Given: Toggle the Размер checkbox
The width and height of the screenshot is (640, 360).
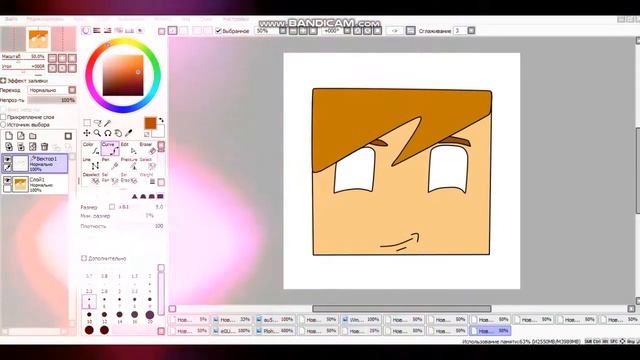Looking at the screenshot, I should pyautogui.click(x=112, y=207).
